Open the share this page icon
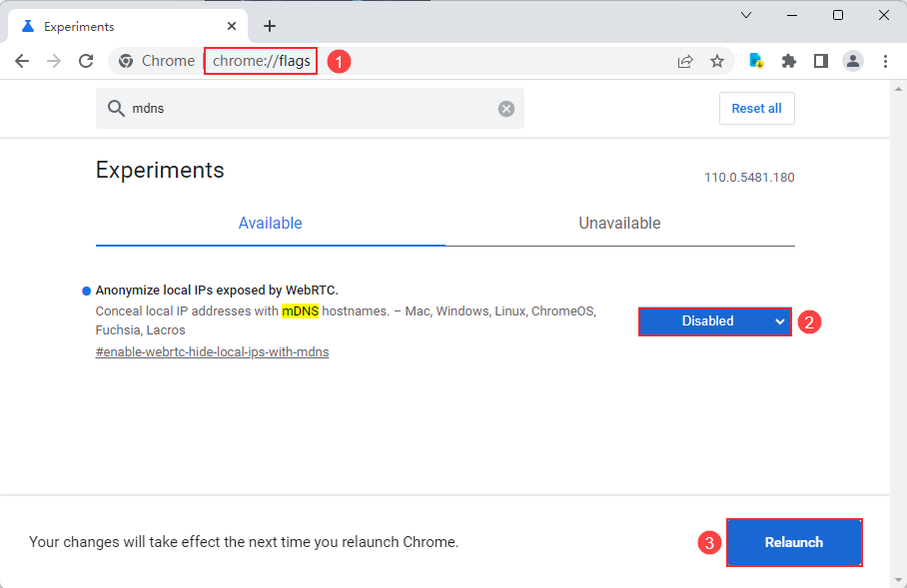Image resolution: width=907 pixels, height=588 pixels. (685, 61)
